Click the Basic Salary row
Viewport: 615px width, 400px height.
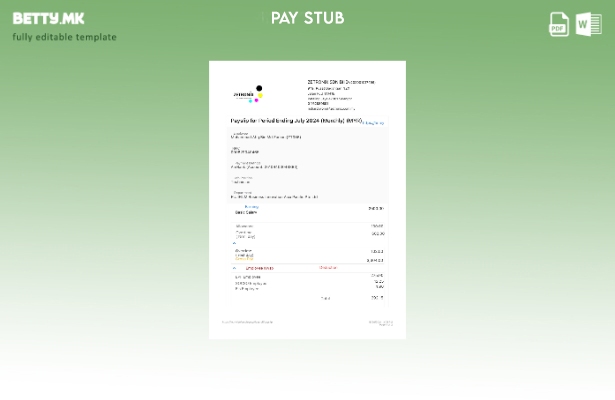pos(246,212)
